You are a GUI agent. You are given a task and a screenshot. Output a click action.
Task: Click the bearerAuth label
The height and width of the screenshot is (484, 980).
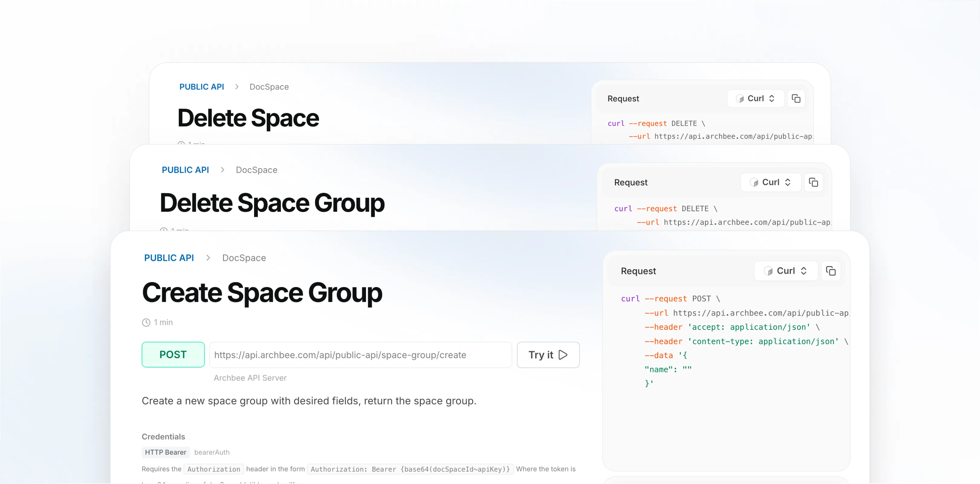(212, 452)
